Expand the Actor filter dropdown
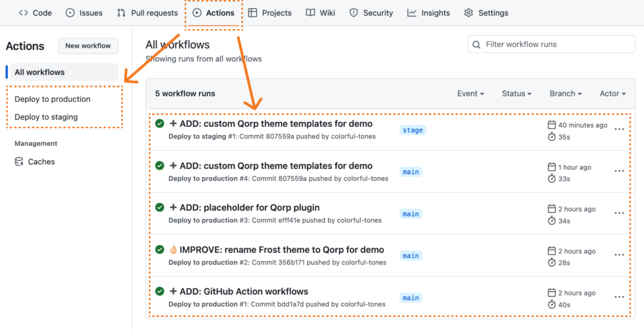 point(613,94)
